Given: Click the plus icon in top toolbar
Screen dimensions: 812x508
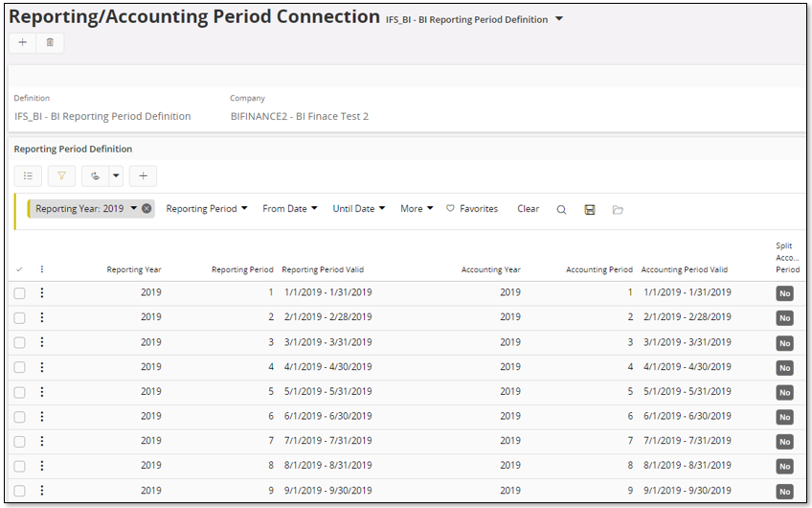Looking at the screenshot, I should pos(23,42).
